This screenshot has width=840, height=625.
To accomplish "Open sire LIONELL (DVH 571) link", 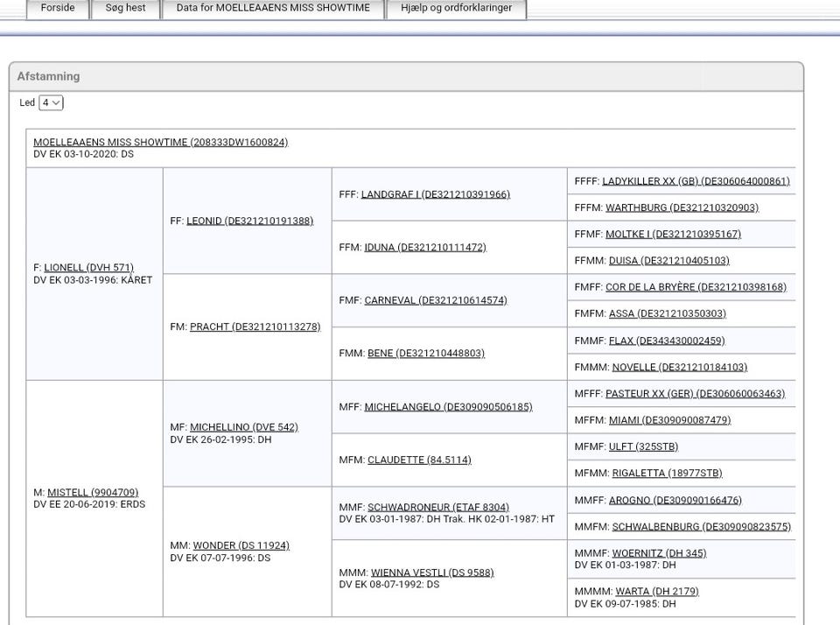I will pos(88,267).
